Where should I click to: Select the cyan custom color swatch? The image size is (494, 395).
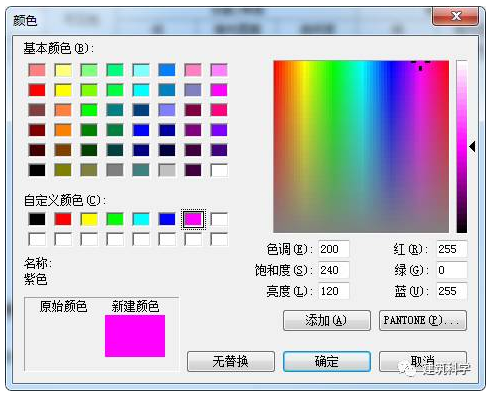(141, 219)
